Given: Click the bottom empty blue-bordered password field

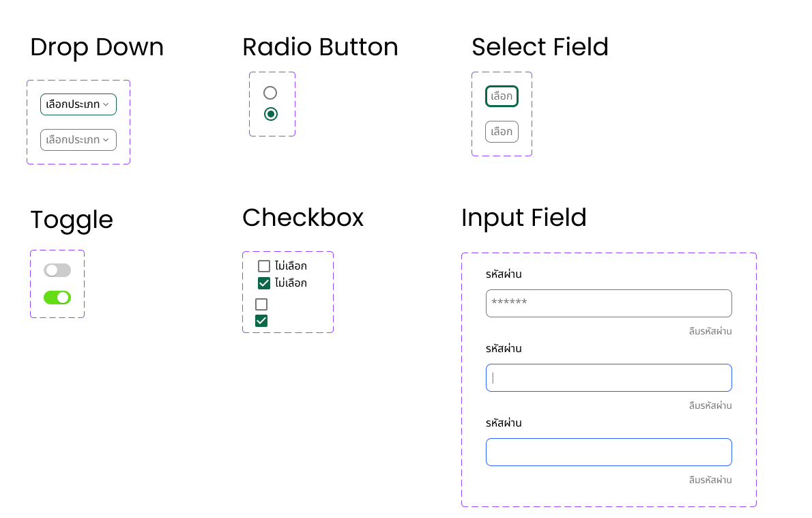Looking at the screenshot, I should [609, 452].
